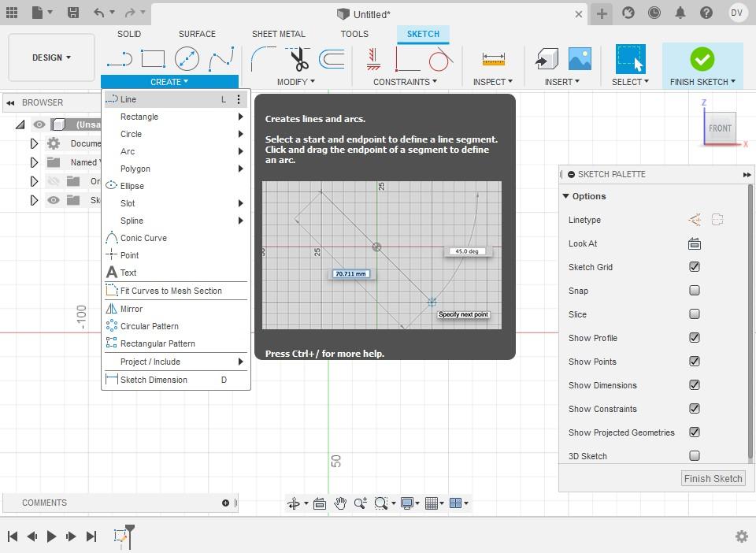Select the Rectangle tool icon in toolbar
This screenshot has width=756, height=553.
pos(153,59)
